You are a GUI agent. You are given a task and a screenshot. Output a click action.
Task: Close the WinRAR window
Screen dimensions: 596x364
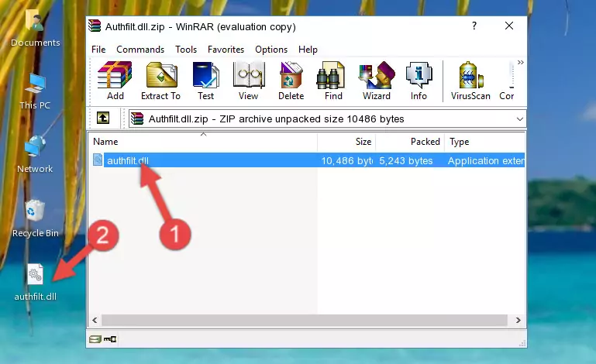pos(509,26)
